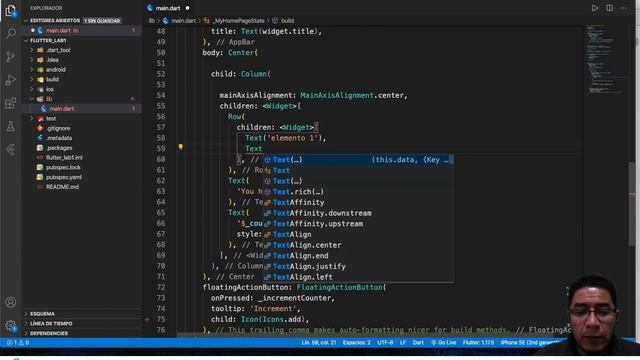Choose TextAlign.center suggestion

tap(358, 245)
